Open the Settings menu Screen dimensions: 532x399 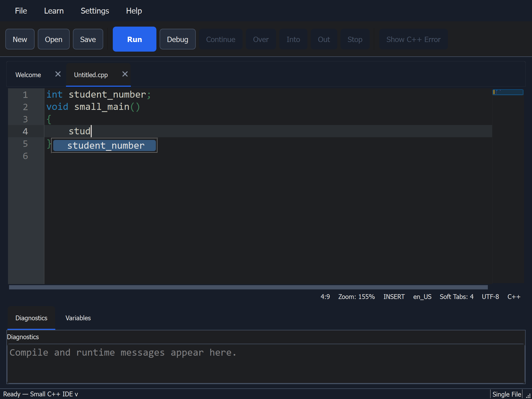[95, 11]
